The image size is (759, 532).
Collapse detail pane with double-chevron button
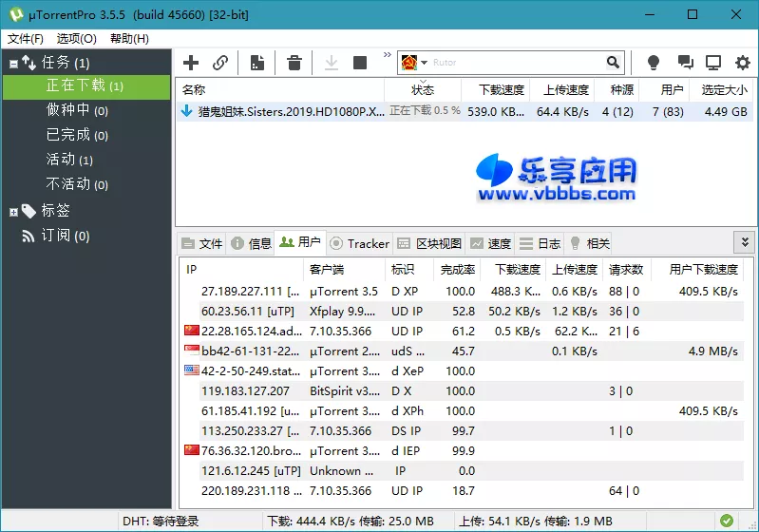pos(745,241)
